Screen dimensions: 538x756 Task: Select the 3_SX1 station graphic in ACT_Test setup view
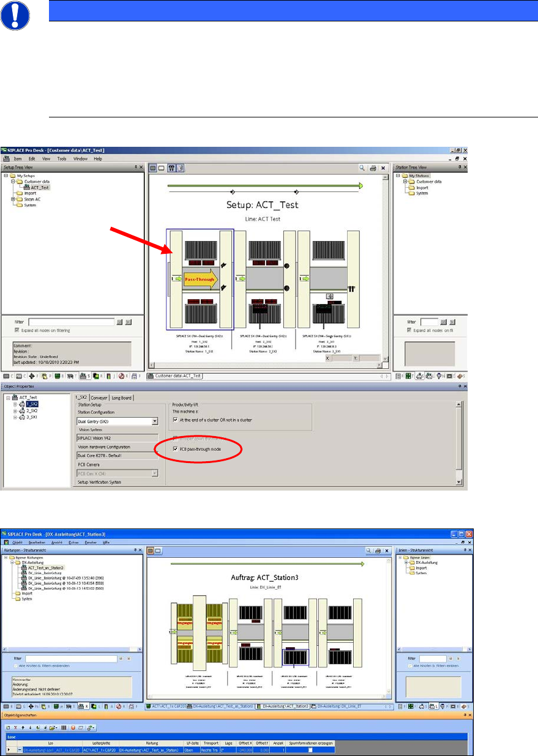click(330, 279)
